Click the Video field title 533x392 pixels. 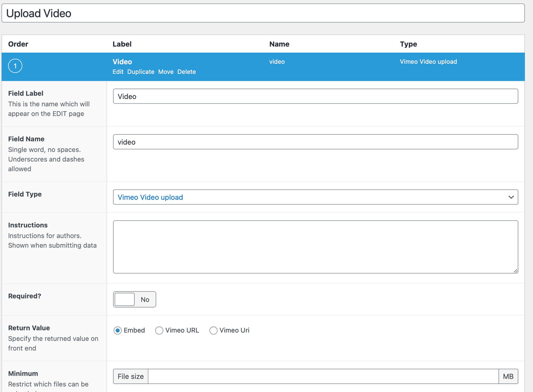click(122, 62)
